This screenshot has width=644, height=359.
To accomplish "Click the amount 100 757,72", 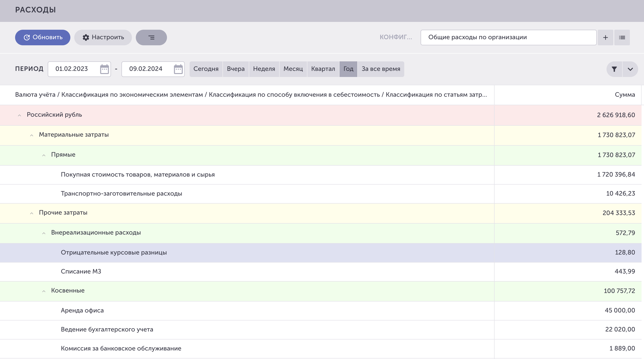I will [x=619, y=291].
